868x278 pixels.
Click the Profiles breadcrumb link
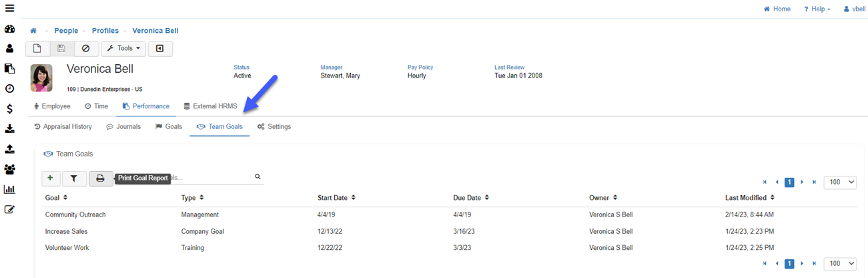click(105, 31)
